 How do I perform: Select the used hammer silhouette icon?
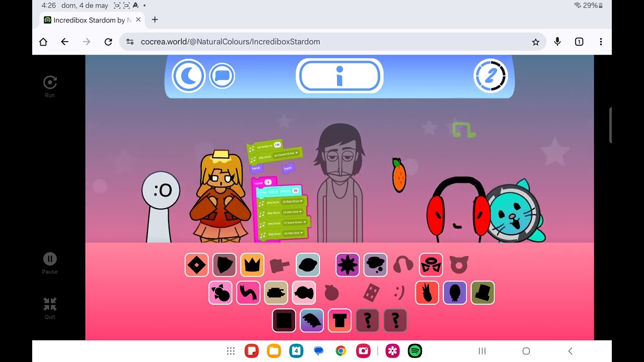tap(280, 265)
